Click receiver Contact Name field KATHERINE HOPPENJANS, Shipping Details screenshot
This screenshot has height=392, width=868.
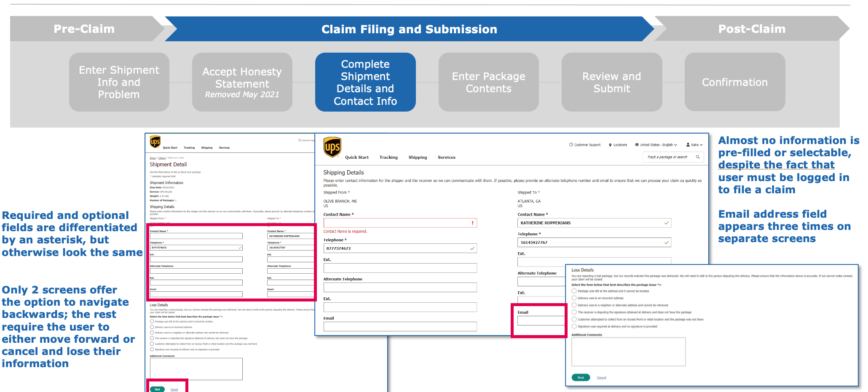coord(594,223)
